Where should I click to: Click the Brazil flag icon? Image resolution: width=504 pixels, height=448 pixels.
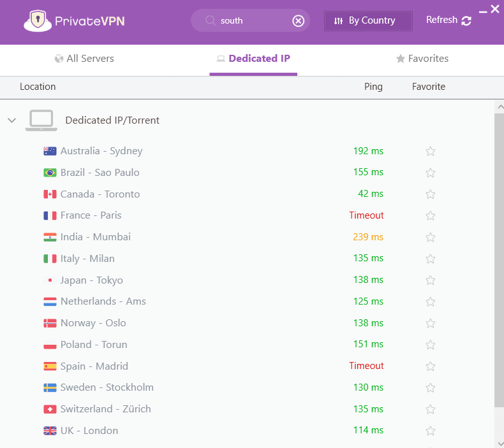50,173
